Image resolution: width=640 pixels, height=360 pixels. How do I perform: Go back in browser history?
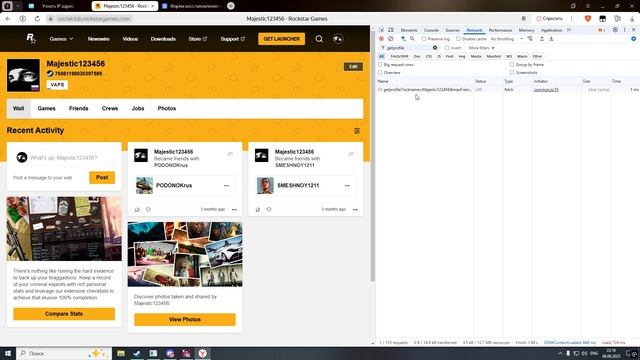coord(8,19)
